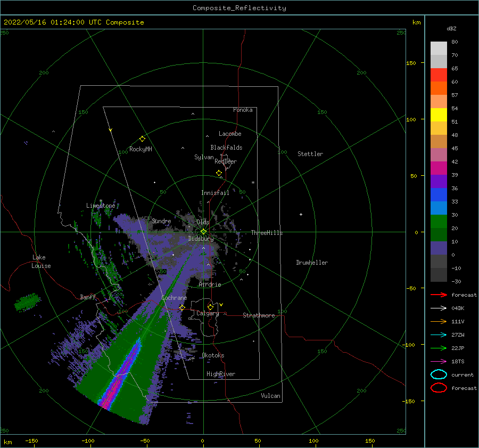The image size is (479, 448).
Task: Click the Lacombe city label
Action: tap(230, 134)
